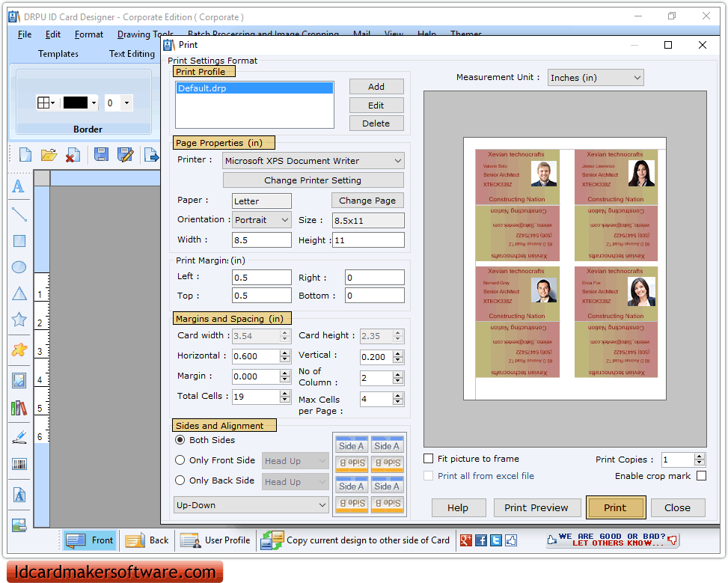The height and width of the screenshot is (583, 728).
Task: Open the Drawing Tools menu
Action: pos(144,34)
